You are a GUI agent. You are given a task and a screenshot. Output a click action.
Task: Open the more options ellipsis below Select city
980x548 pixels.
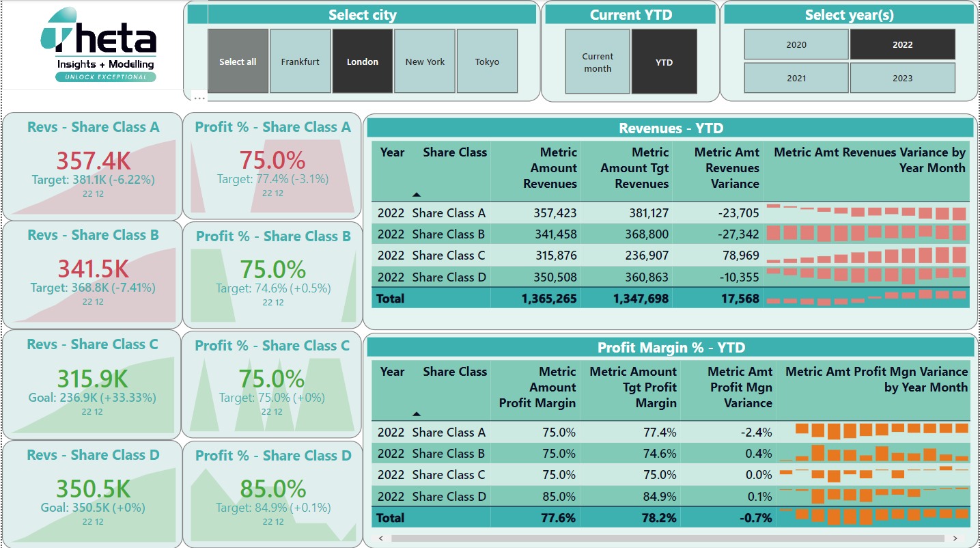click(199, 97)
